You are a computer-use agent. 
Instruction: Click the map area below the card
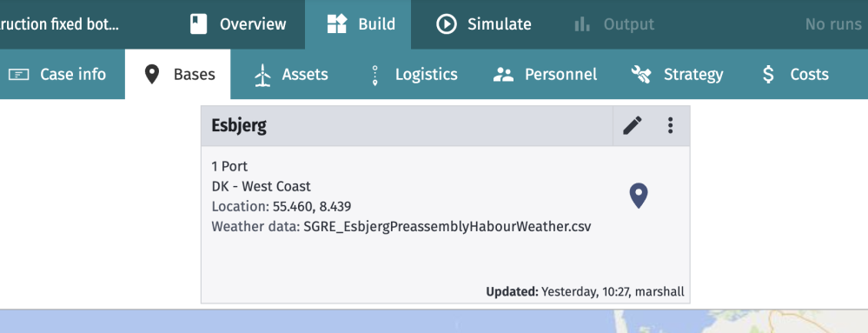click(x=434, y=322)
